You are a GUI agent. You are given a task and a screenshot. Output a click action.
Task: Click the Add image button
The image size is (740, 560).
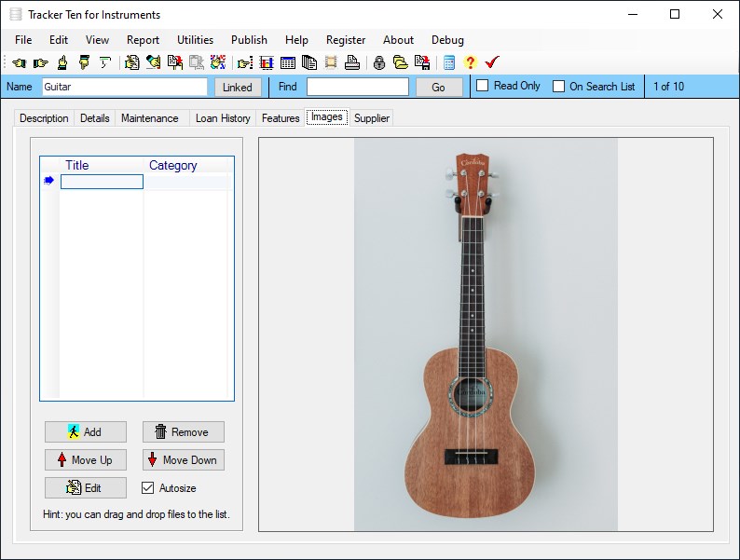tap(86, 431)
